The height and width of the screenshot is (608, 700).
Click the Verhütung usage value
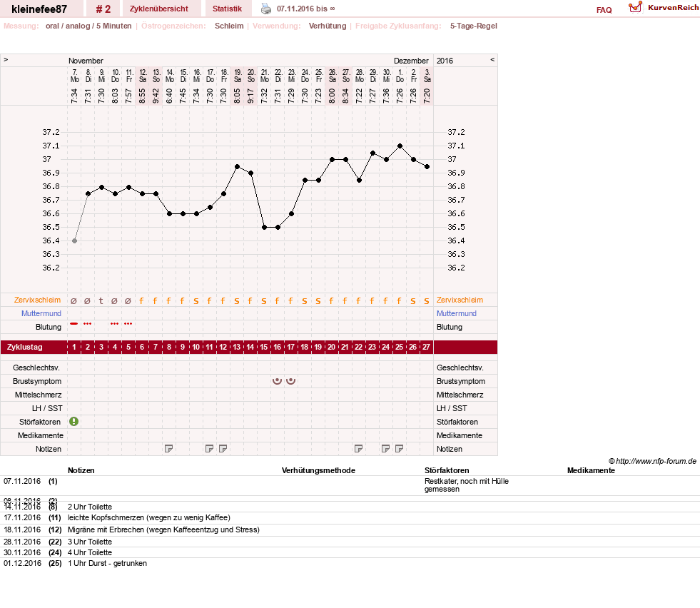(x=328, y=26)
